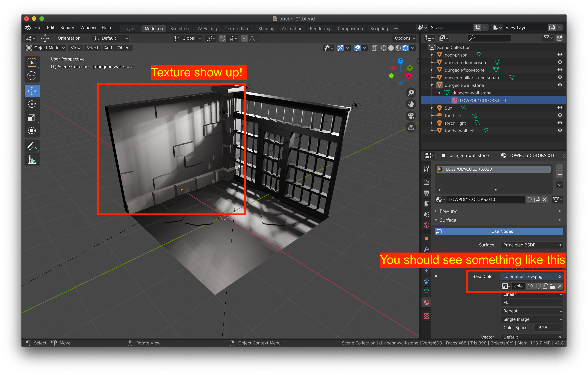The width and height of the screenshot is (588, 375).
Task: Hide dungeon-door-prison with its eye icon
Action: point(560,62)
